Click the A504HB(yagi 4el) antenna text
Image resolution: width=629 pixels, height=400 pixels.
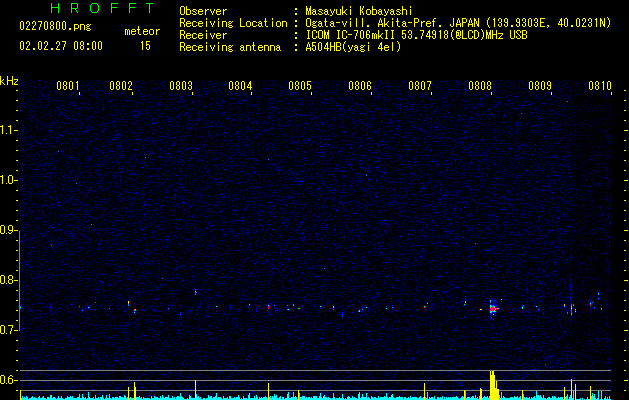353,47
